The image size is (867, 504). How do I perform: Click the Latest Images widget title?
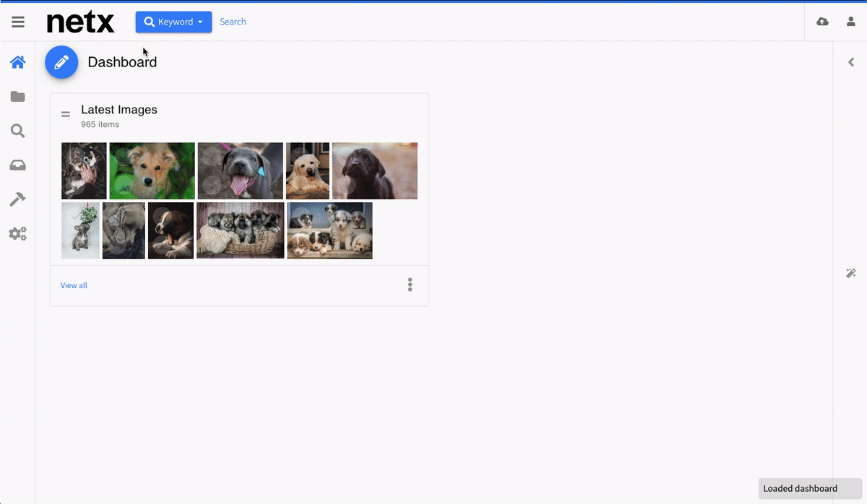[x=119, y=110]
